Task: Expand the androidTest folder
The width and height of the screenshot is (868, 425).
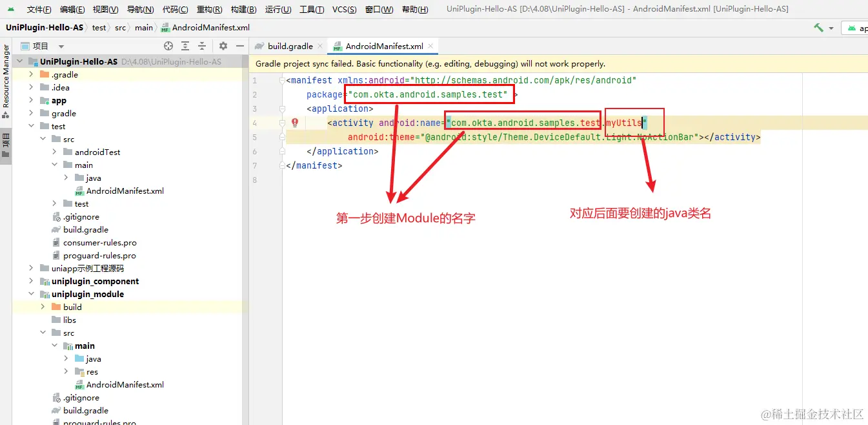Action: [55, 152]
